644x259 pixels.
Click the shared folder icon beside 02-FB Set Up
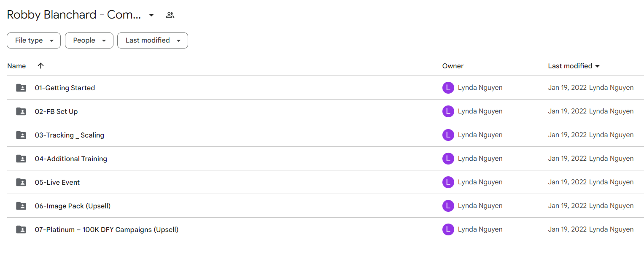coord(21,111)
